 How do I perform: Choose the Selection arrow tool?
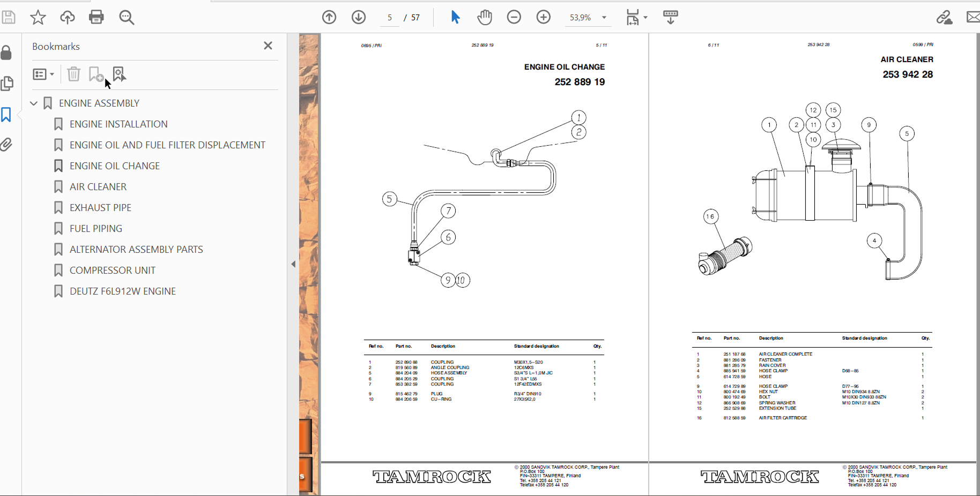[455, 17]
